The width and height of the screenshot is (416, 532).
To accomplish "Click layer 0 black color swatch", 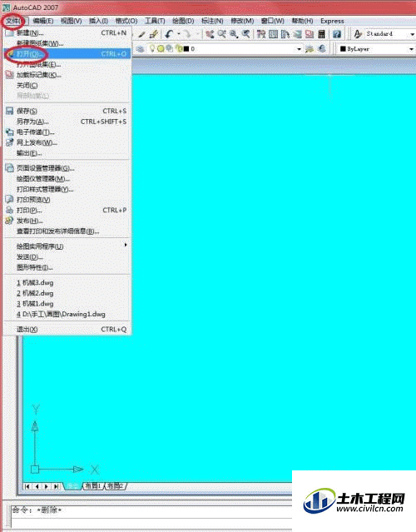I will [x=186, y=49].
